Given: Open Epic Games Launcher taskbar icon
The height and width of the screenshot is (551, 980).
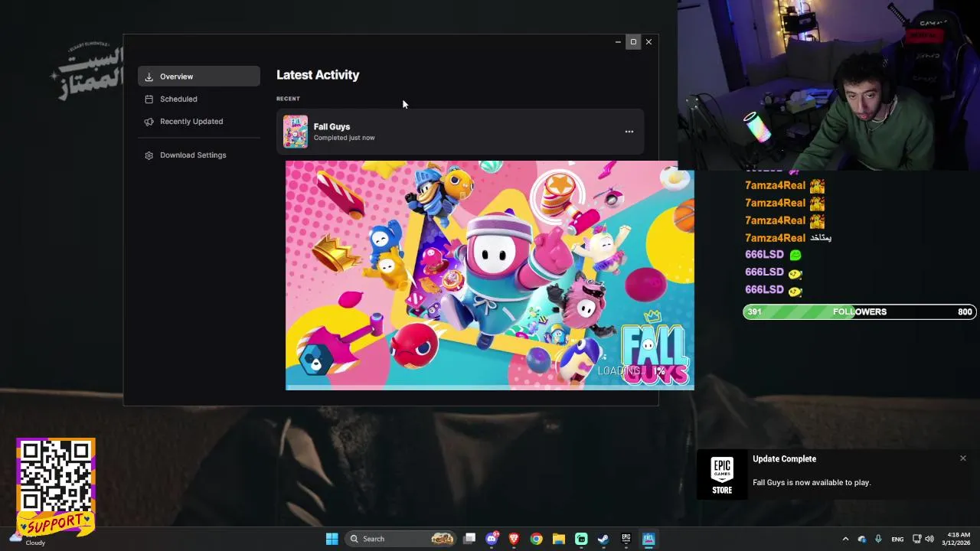Looking at the screenshot, I should 626,539.
